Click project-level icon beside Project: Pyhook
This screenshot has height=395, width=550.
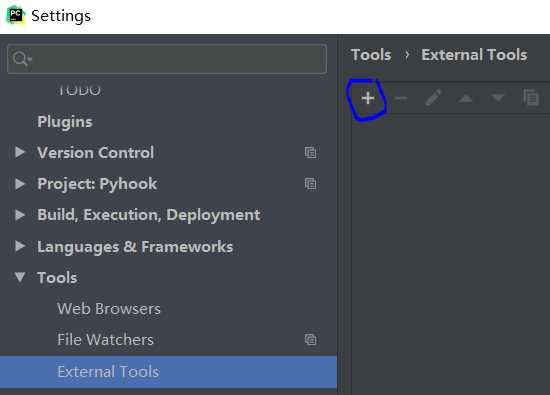tap(310, 184)
